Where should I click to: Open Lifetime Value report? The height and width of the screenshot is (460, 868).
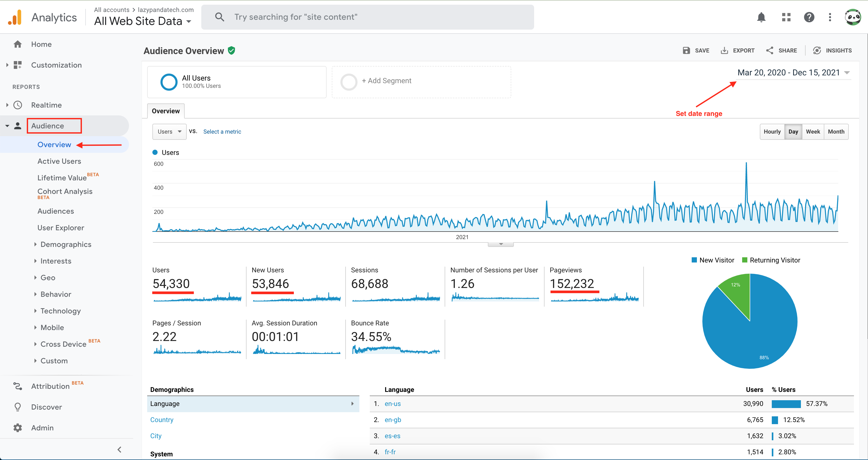62,178
